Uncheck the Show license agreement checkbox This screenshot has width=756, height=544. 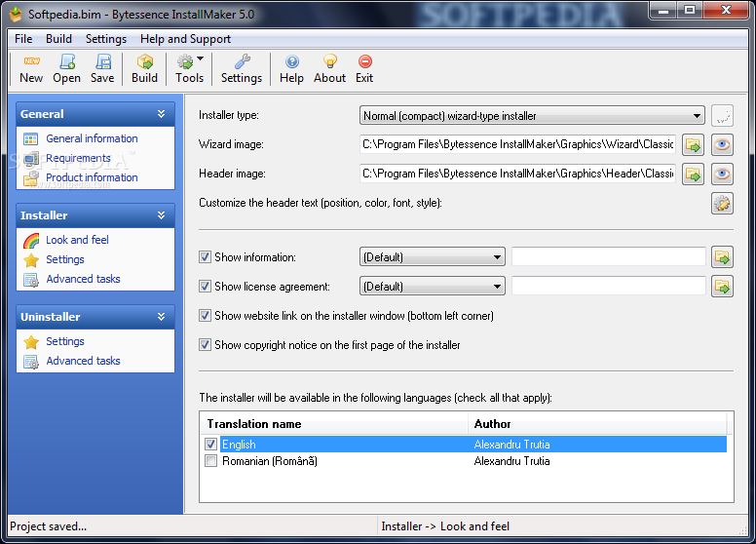205,287
